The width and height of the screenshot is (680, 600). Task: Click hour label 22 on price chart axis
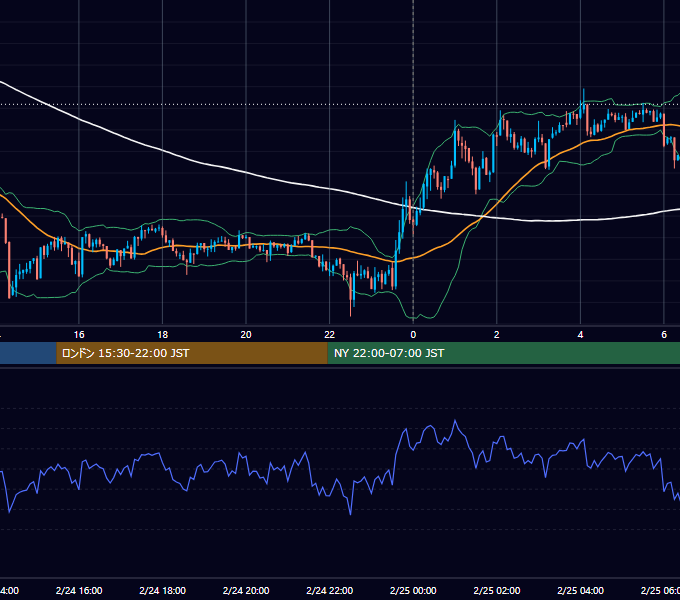click(x=330, y=335)
